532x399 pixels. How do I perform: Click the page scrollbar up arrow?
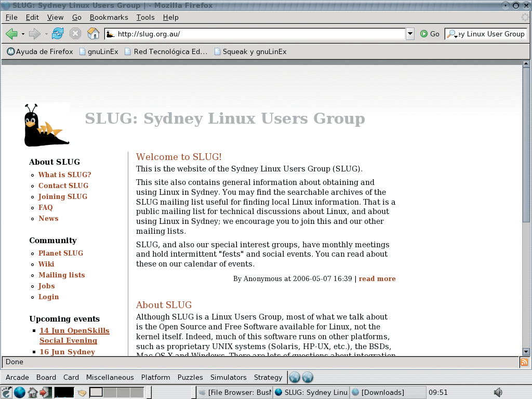(x=526, y=63)
